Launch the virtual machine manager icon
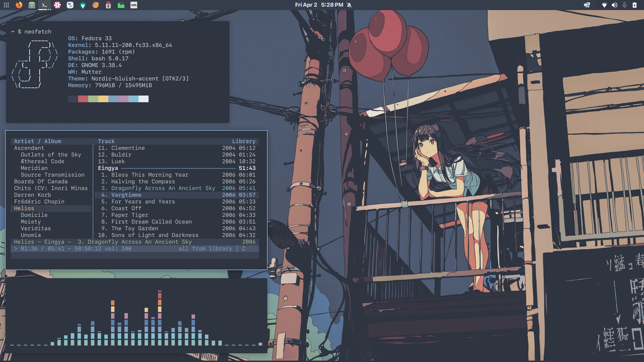Viewport: 644px width, 362px height. pyautogui.click(x=134, y=5)
